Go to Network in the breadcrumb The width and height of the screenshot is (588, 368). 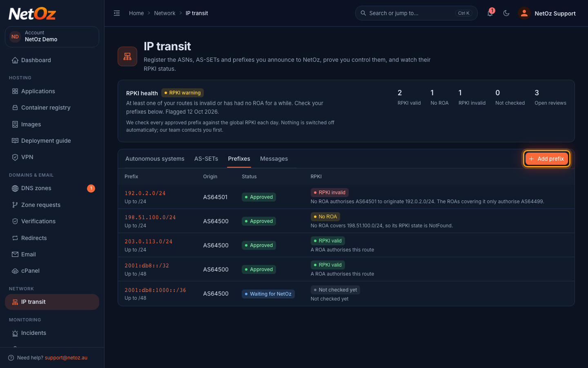(165, 13)
